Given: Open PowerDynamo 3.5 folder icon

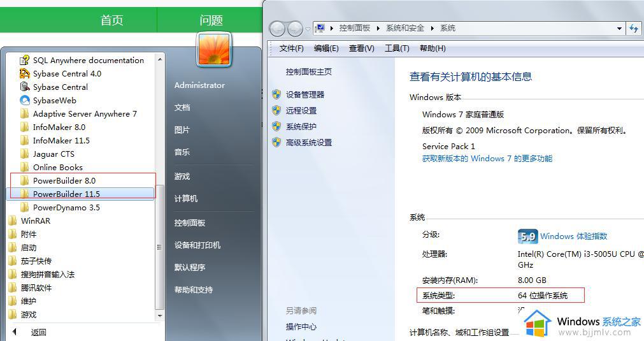Looking at the screenshot, I should [x=25, y=207].
